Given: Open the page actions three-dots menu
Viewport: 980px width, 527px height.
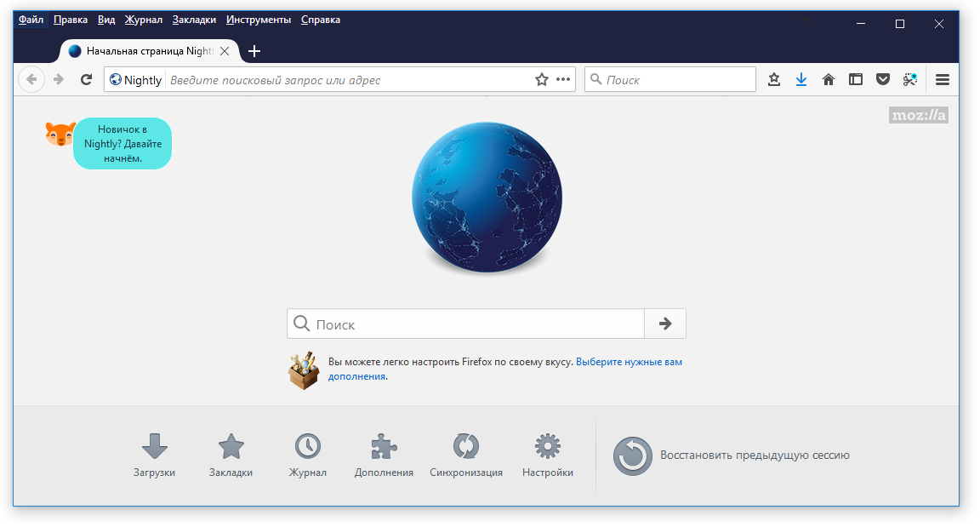Looking at the screenshot, I should pyautogui.click(x=563, y=79).
